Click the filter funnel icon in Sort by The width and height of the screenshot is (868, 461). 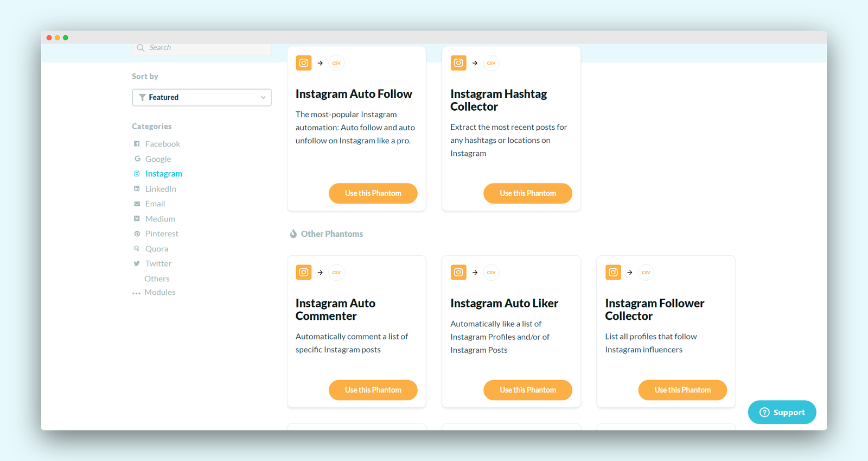[x=142, y=98]
